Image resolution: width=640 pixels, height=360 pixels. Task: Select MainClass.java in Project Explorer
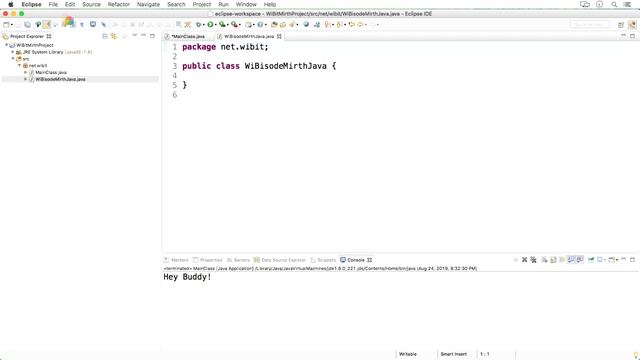tap(51, 72)
